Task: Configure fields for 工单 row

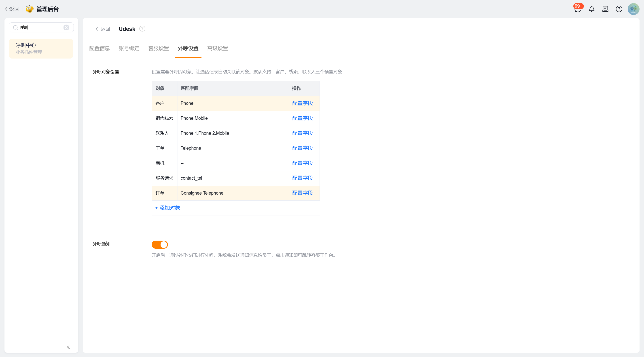Action: click(x=303, y=148)
